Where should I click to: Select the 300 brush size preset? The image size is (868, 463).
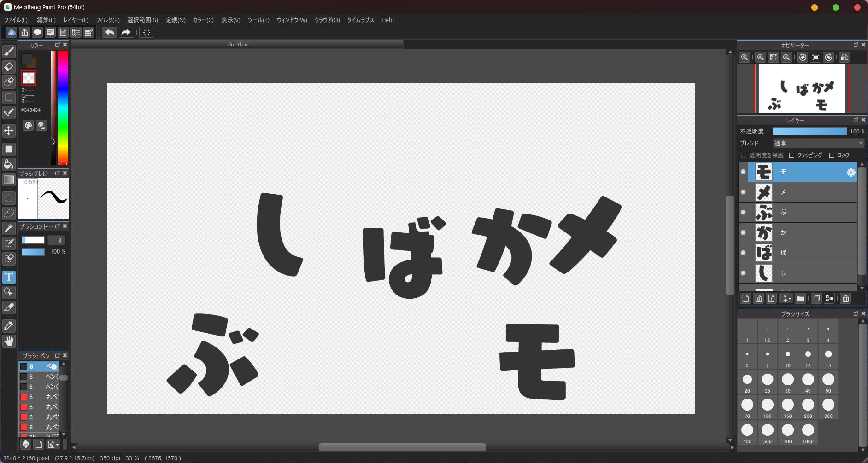[x=828, y=405]
